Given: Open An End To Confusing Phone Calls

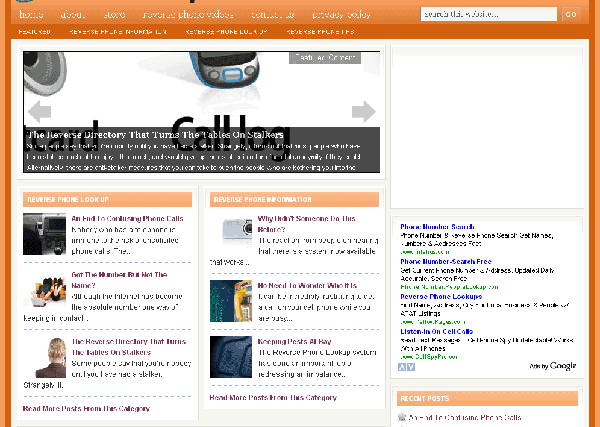Looking at the screenshot, I should (127, 218).
